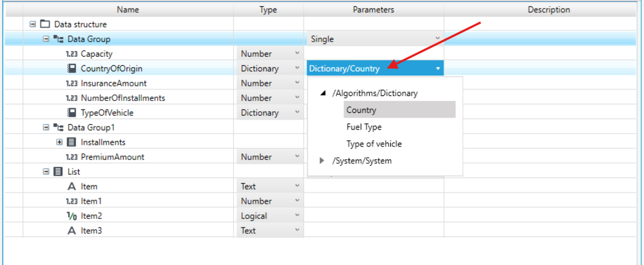The height and width of the screenshot is (265, 644).
Task: Select Fuel Type in the dictionary list
Action: coord(364,127)
